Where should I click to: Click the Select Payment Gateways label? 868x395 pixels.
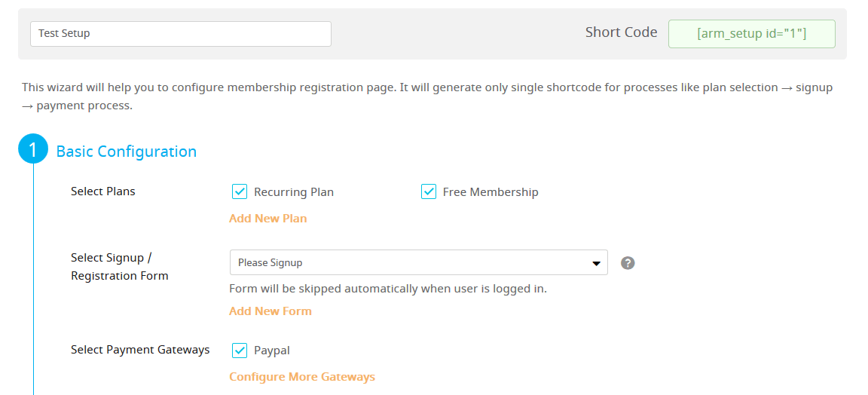click(x=140, y=350)
